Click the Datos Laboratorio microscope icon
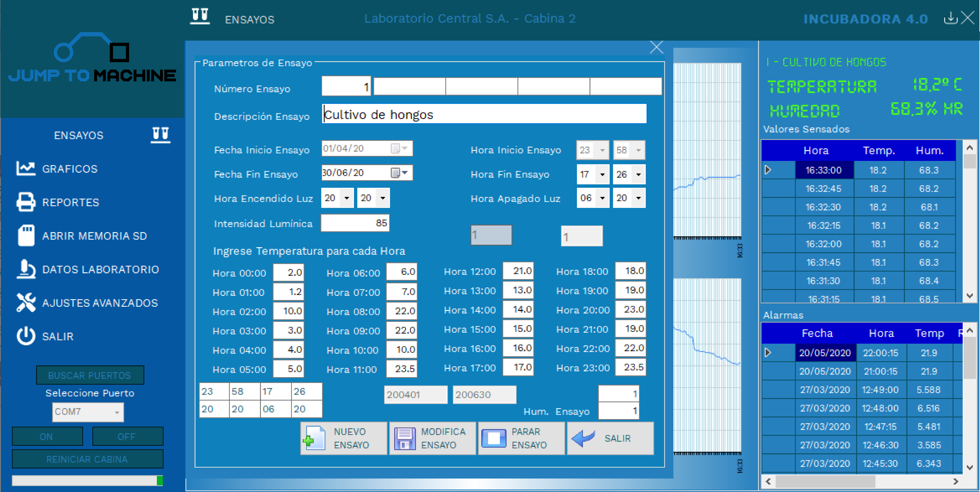This screenshot has width=980, height=492. [x=26, y=269]
